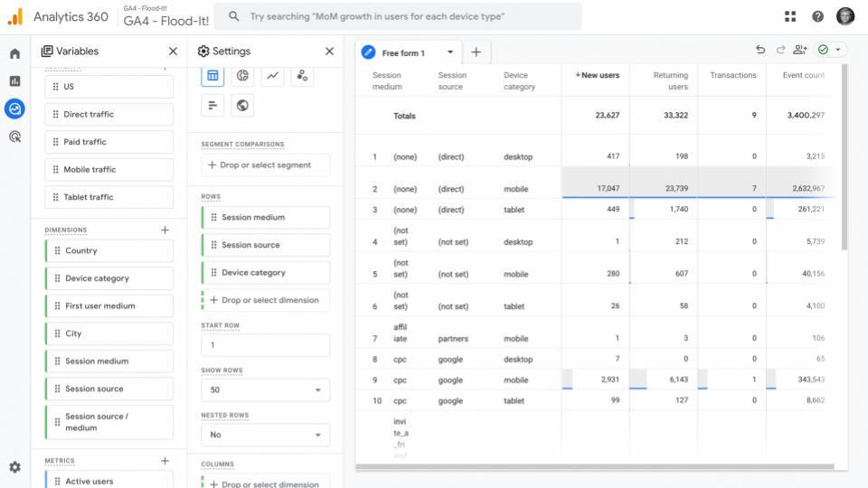Select the bar chart visualization
This screenshot has width=868, height=488.
[212, 106]
